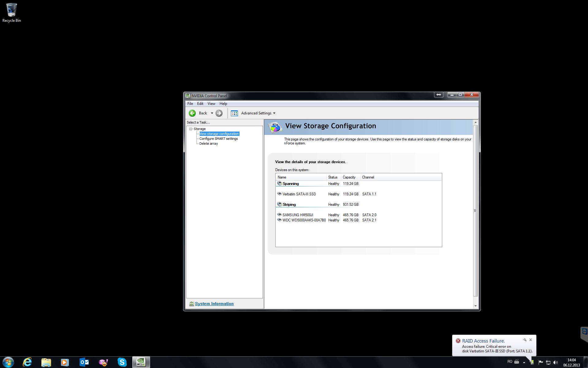Open the System Information link
The image size is (588, 368).
click(x=214, y=304)
